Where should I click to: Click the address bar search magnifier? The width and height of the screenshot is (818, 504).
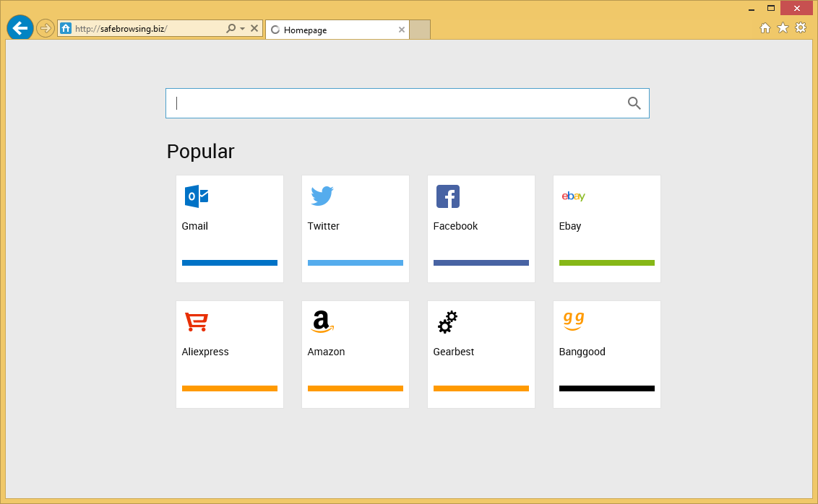231,28
